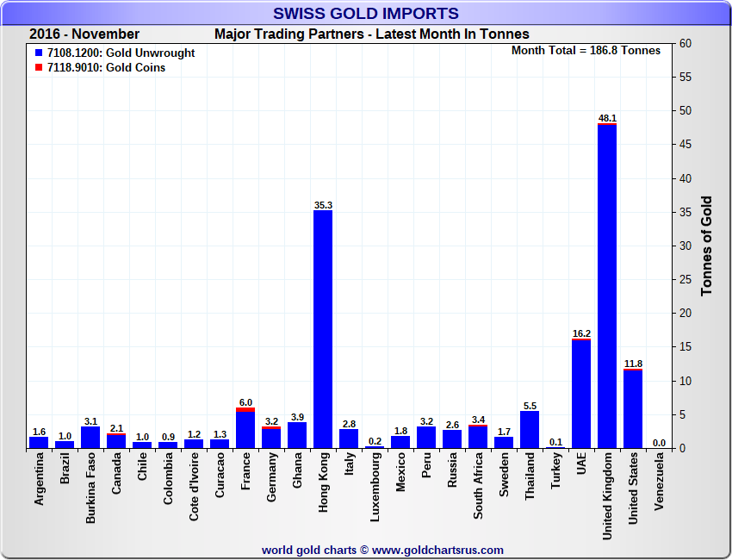Click the 2016 - November date label
This screenshot has width=732, height=560.
coord(84,34)
